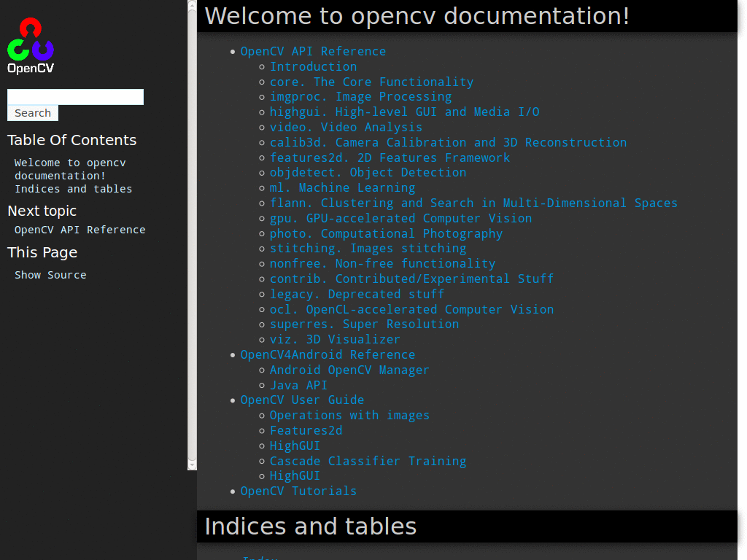Click inside the search input field

[75, 96]
